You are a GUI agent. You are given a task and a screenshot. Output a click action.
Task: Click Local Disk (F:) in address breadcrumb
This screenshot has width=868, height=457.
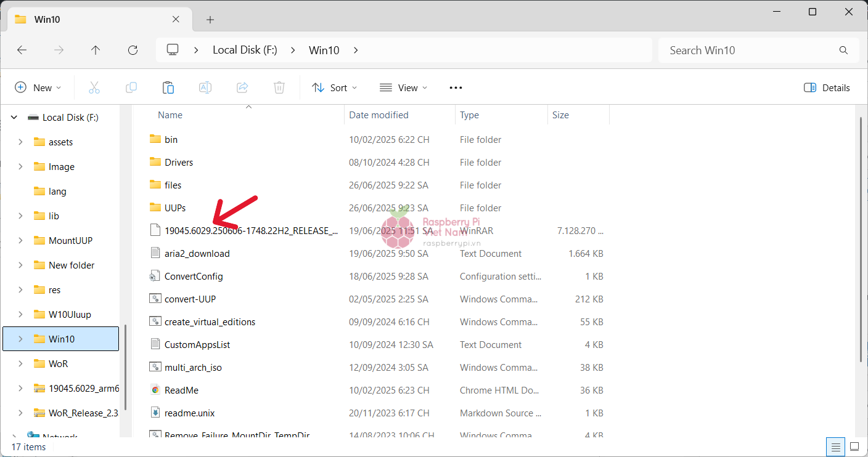click(x=245, y=51)
